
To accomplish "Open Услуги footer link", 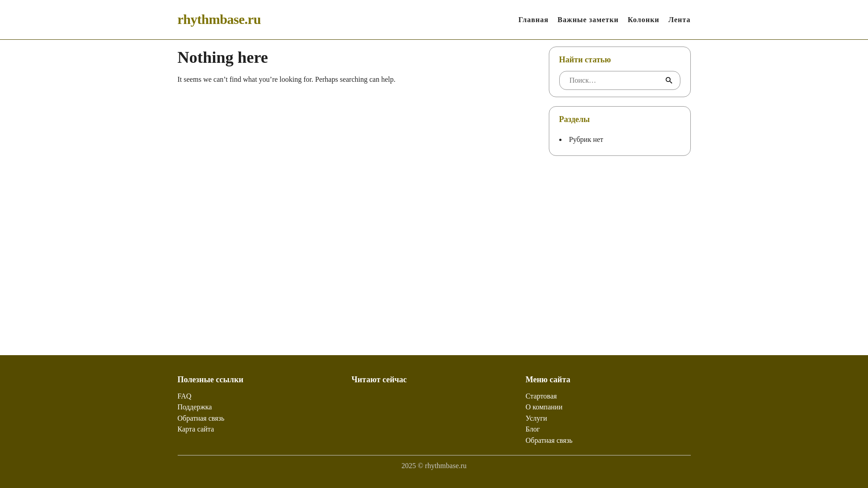I will point(536,418).
